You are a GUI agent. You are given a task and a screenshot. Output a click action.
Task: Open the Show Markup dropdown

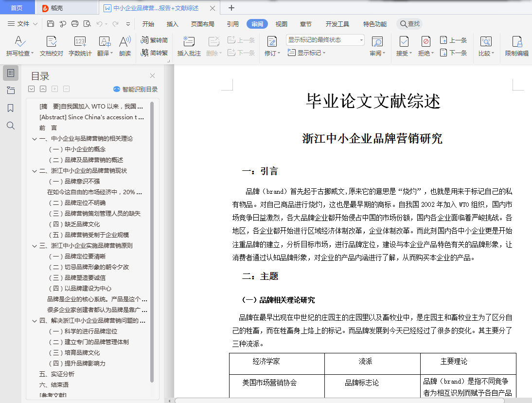click(x=307, y=53)
